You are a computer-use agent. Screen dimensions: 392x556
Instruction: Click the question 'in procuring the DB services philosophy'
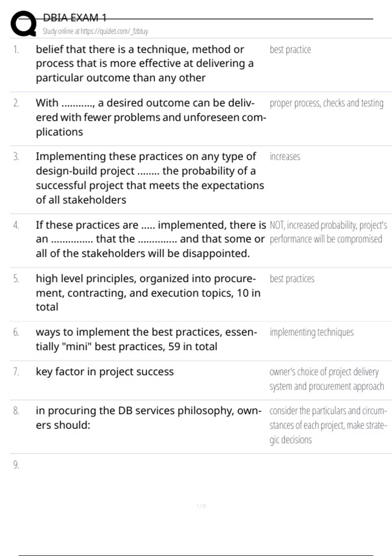pyautogui.click(x=149, y=418)
